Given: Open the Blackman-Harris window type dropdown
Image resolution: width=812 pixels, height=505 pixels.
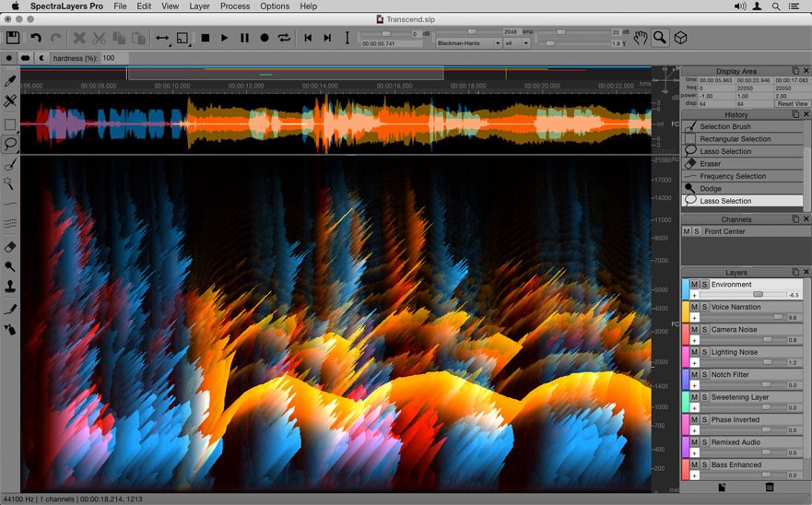Looking at the screenshot, I should (469, 43).
